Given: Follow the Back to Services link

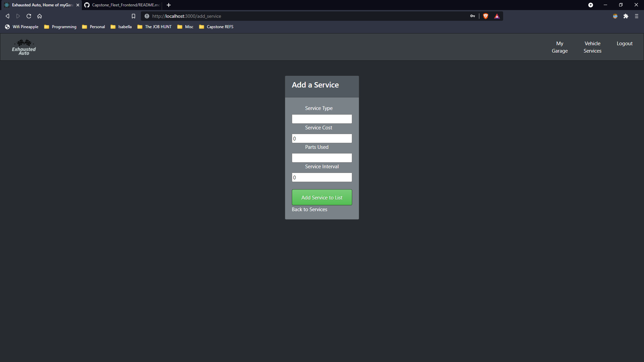Looking at the screenshot, I should (x=309, y=209).
